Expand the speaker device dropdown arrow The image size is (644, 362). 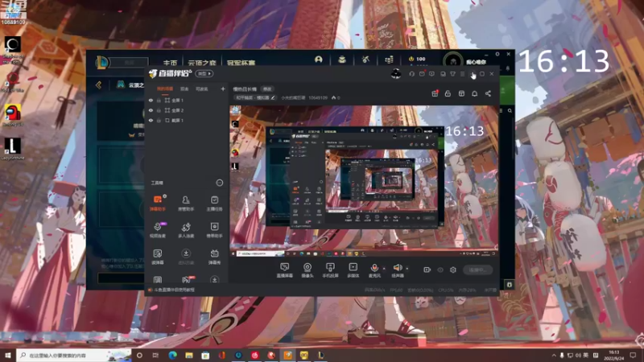pos(407,269)
